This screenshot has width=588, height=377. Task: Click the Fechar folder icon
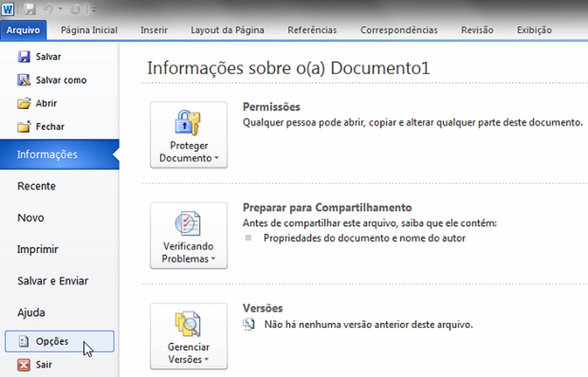point(23,126)
